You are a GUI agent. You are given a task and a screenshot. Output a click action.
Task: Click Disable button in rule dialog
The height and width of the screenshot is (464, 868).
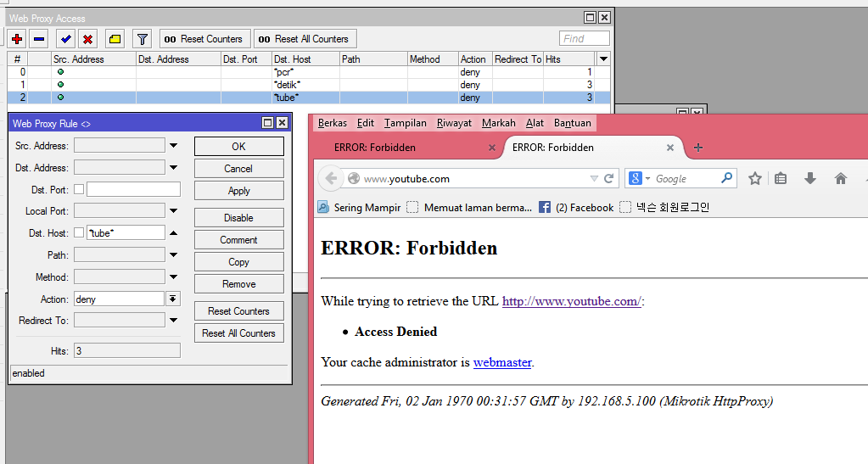[238, 218]
